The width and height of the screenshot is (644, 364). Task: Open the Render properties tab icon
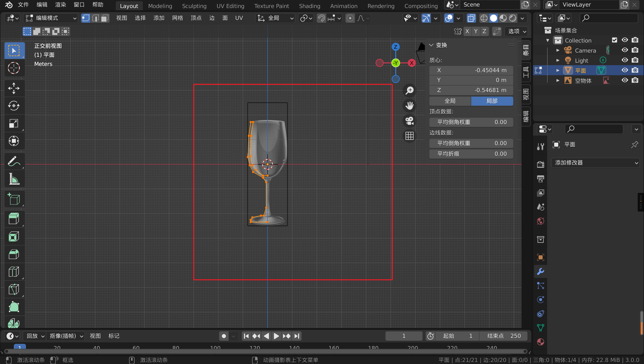click(x=541, y=165)
